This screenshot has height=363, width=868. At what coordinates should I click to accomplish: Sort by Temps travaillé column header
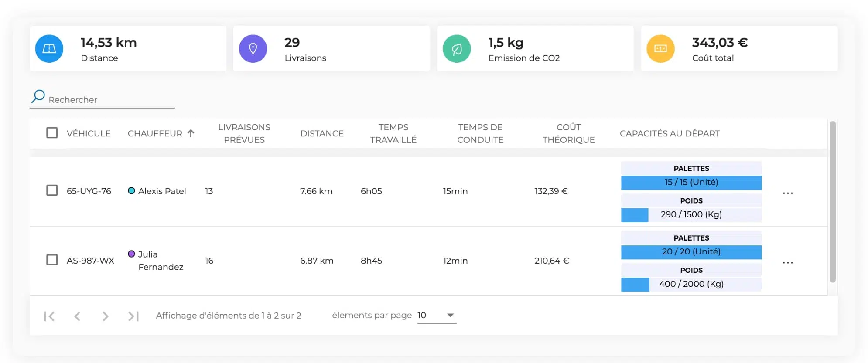coord(393,133)
